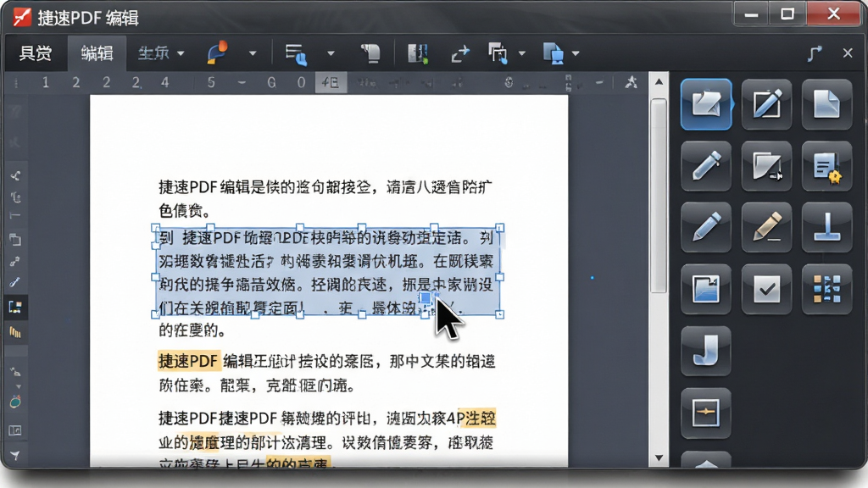Image resolution: width=868 pixels, height=488 pixels.
Task: Click the star pin icon in ruler bar
Action: 631,82
